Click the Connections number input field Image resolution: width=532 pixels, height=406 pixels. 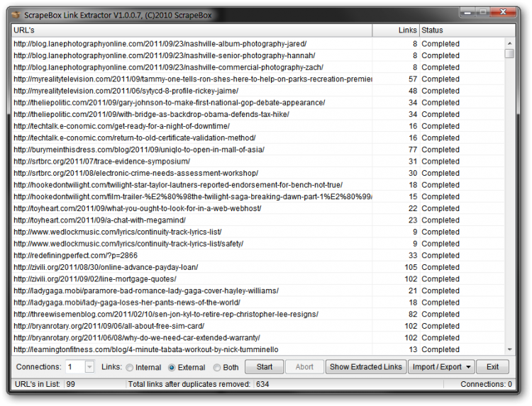(74, 366)
